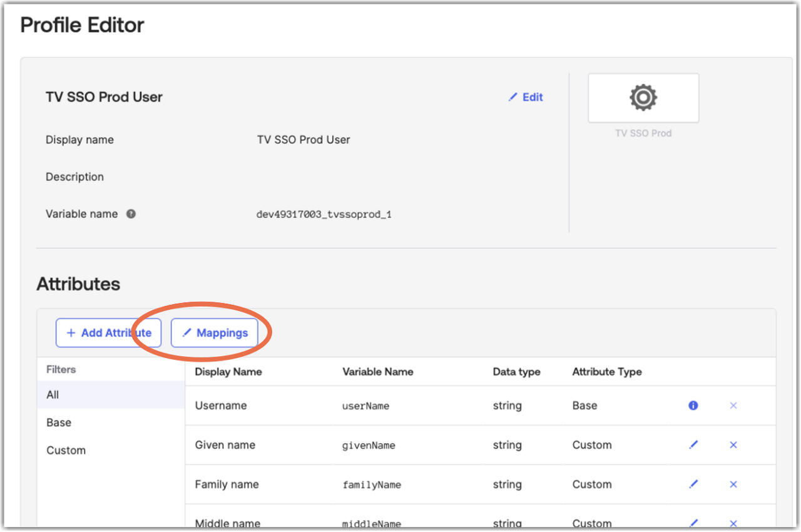This screenshot has width=801, height=532.
Task: Click the Filters label in the sidebar
Action: tap(61, 370)
